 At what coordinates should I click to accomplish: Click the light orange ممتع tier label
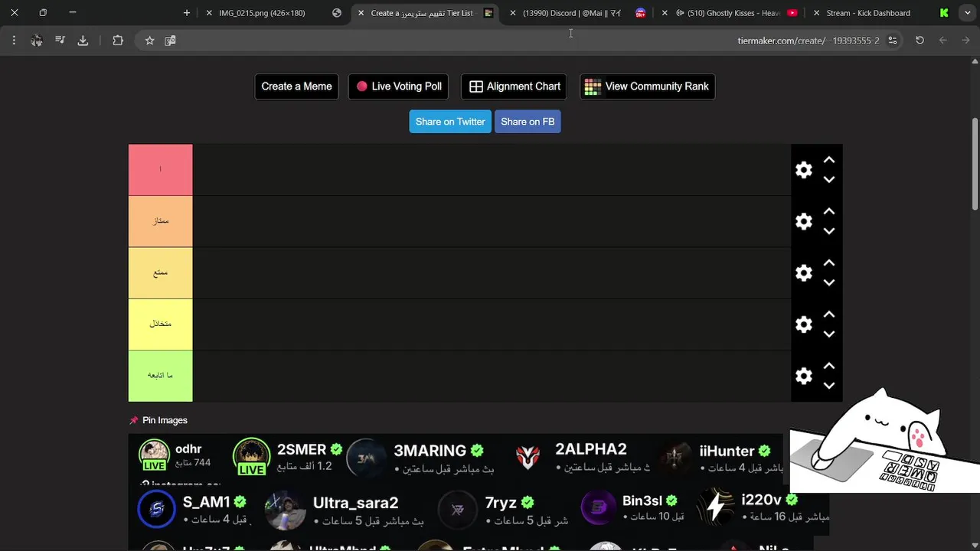coord(160,272)
